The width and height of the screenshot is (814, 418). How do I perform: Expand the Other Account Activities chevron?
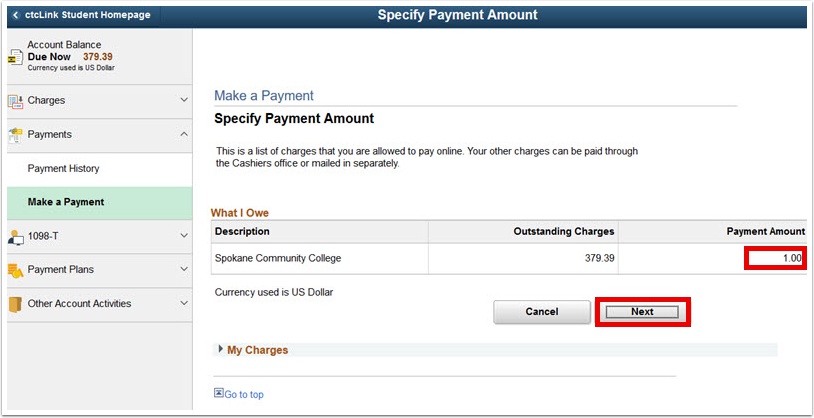click(184, 304)
